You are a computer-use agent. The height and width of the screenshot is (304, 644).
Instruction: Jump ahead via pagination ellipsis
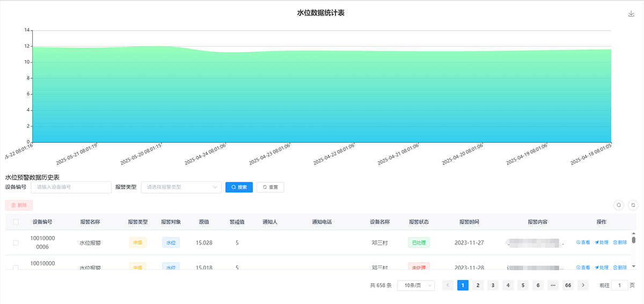click(553, 285)
